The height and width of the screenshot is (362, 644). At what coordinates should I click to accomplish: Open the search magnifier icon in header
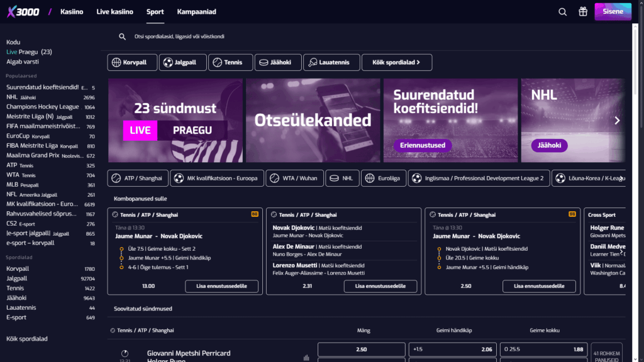tap(562, 11)
